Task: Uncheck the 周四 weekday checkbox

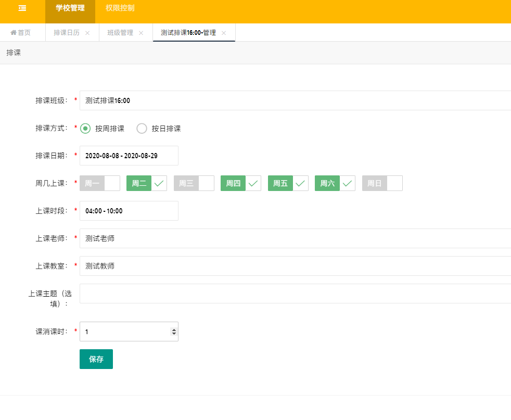Action: pyautogui.click(x=241, y=183)
